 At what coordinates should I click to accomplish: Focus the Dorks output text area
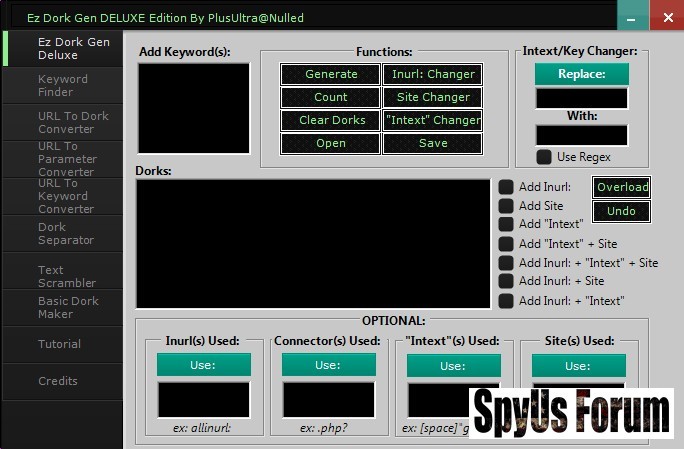click(x=313, y=243)
